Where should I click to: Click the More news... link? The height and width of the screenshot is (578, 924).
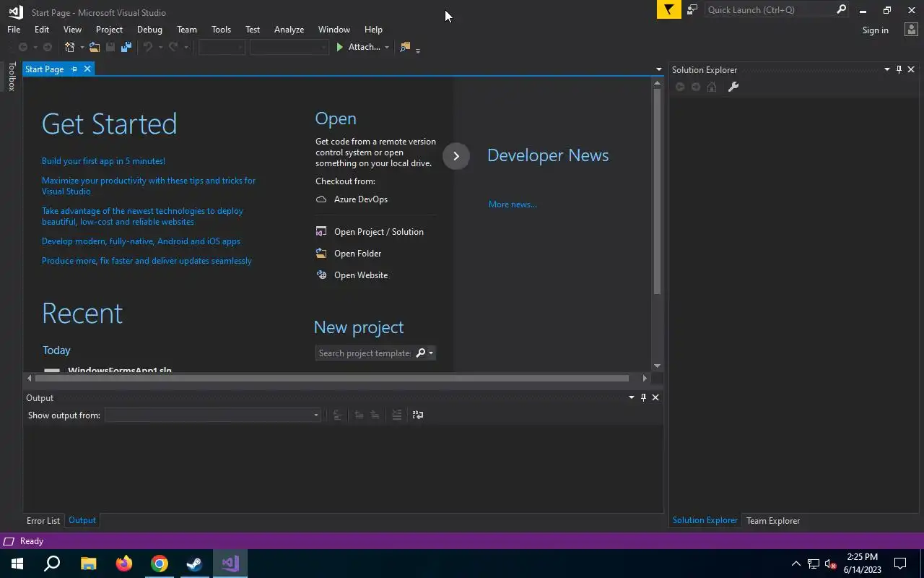pyautogui.click(x=513, y=204)
